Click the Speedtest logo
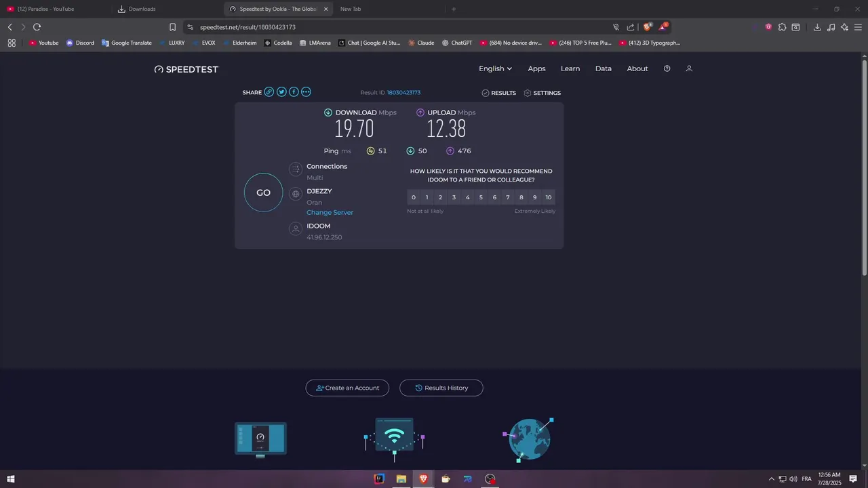 [x=186, y=69]
